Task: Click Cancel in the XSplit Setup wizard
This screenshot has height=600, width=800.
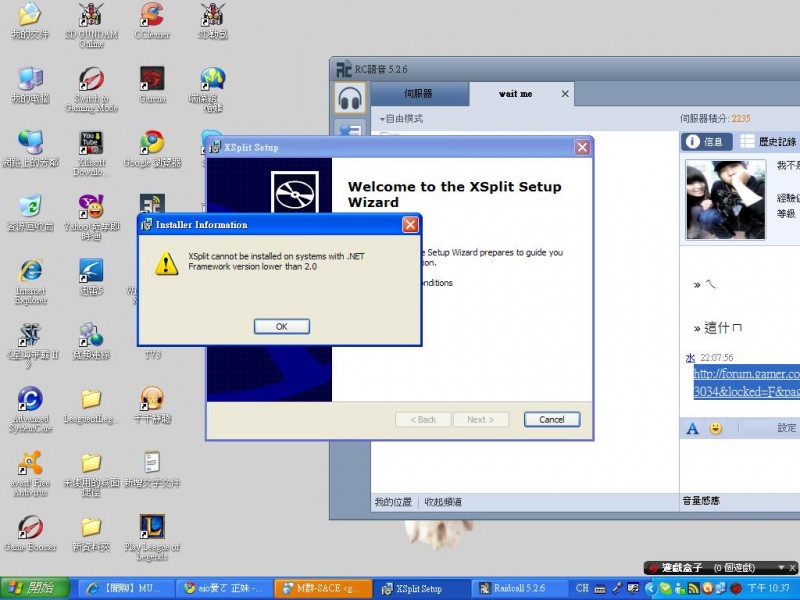Action: point(552,419)
